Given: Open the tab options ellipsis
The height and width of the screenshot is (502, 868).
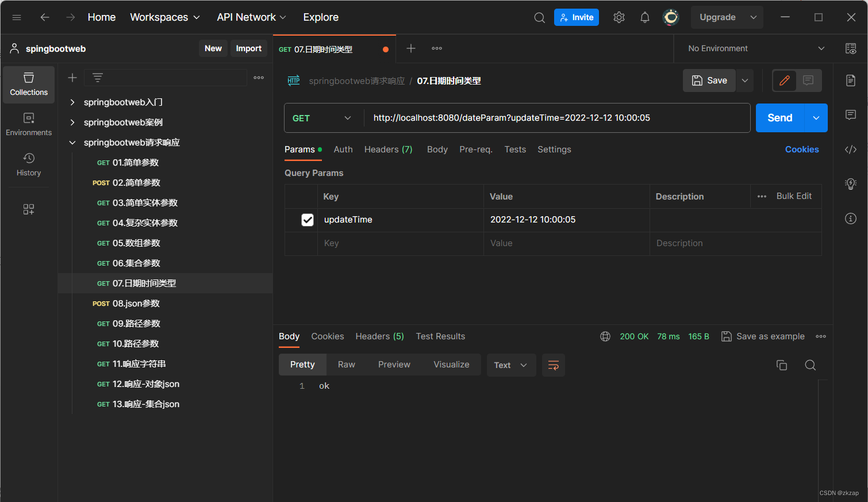Looking at the screenshot, I should tap(437, 48).
